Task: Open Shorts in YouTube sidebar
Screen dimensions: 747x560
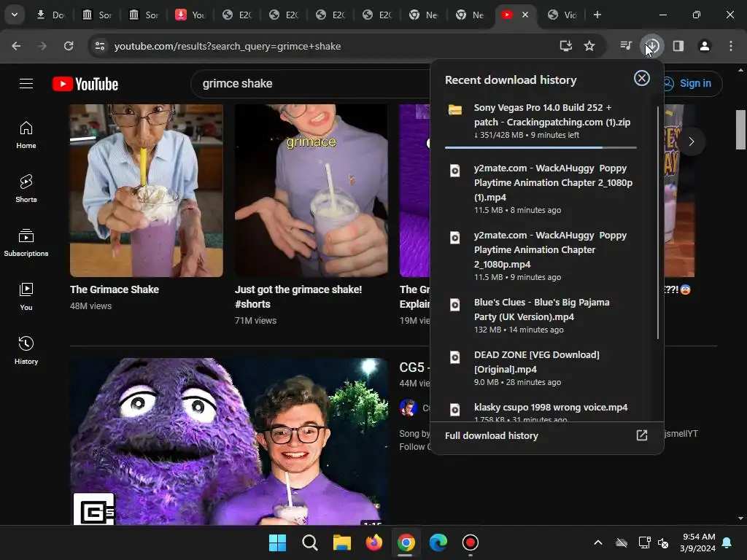Action: point(26,189)
